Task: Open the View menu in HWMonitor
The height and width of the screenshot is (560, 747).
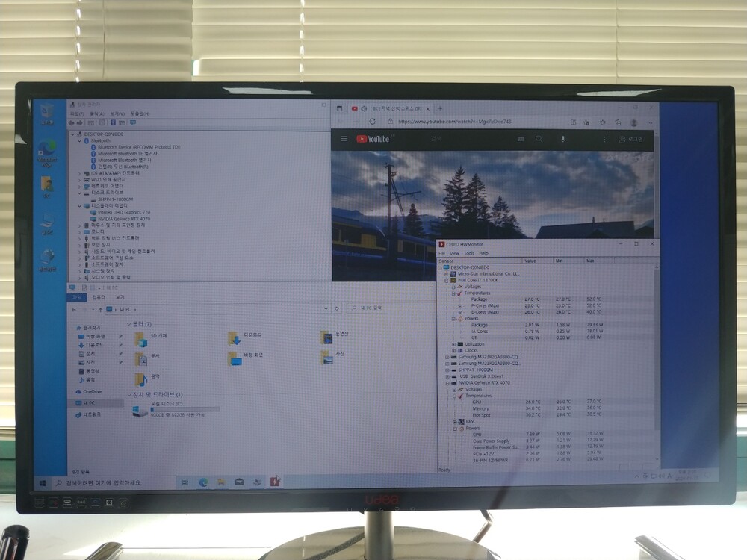Action: click(454, 253)
